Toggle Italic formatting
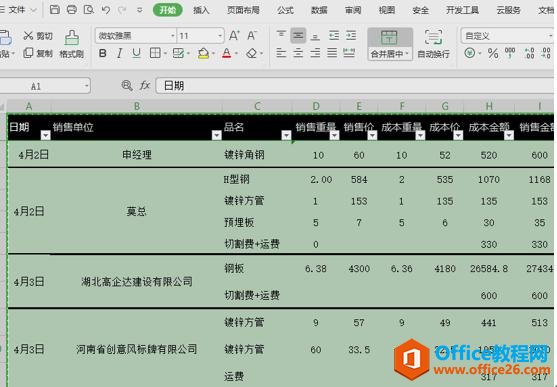The height and width of the screenshot is (387, 557). click(119, 53)
